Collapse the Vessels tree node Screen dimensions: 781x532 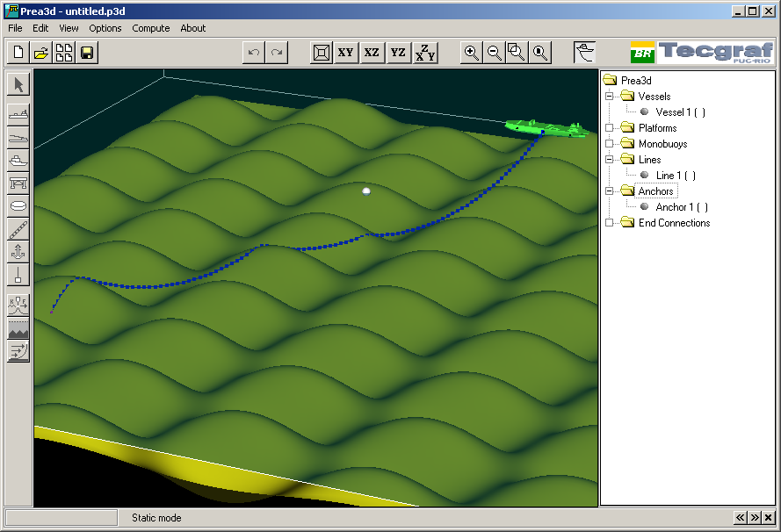(611, 97)
